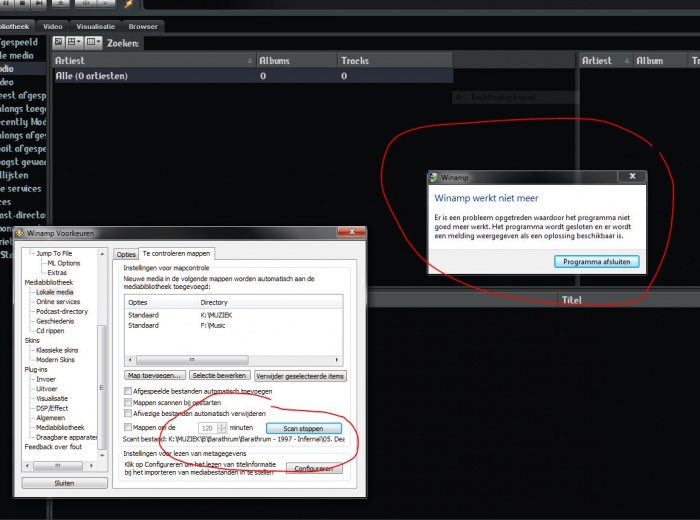Click Selectie bewerken button

point(219,375)
